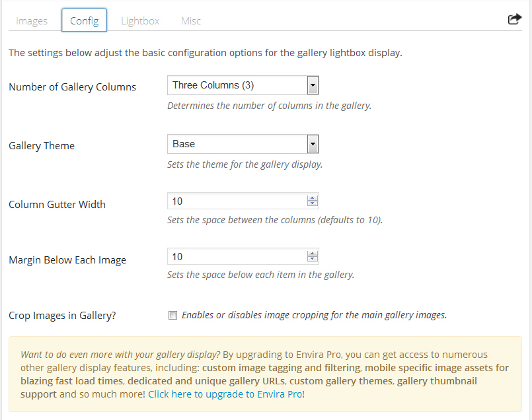The width and height of the screenshot is (532, 420).
Task: Click the upgrade to Envira Pro link
Action: coord(226,394)
